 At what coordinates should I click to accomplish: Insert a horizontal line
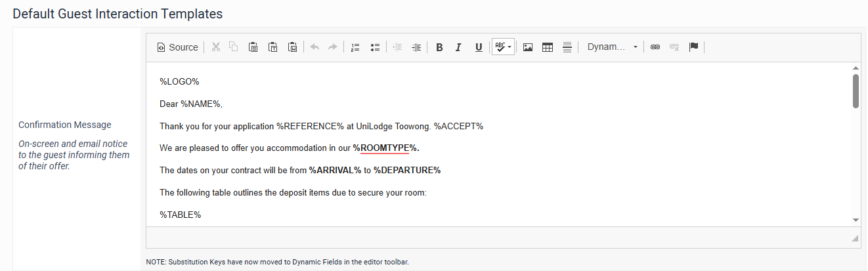(567, 47)
